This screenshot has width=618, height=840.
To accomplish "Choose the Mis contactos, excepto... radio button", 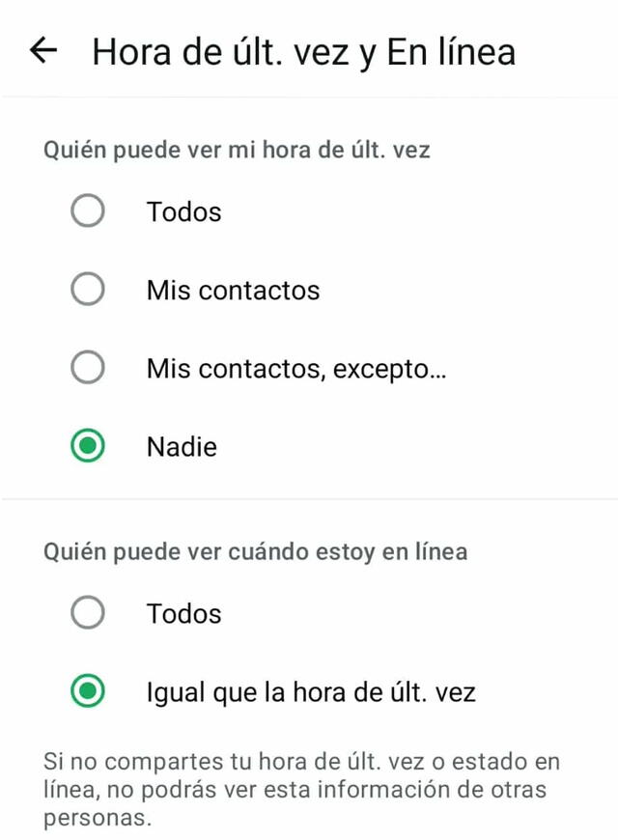I will 88,368.
